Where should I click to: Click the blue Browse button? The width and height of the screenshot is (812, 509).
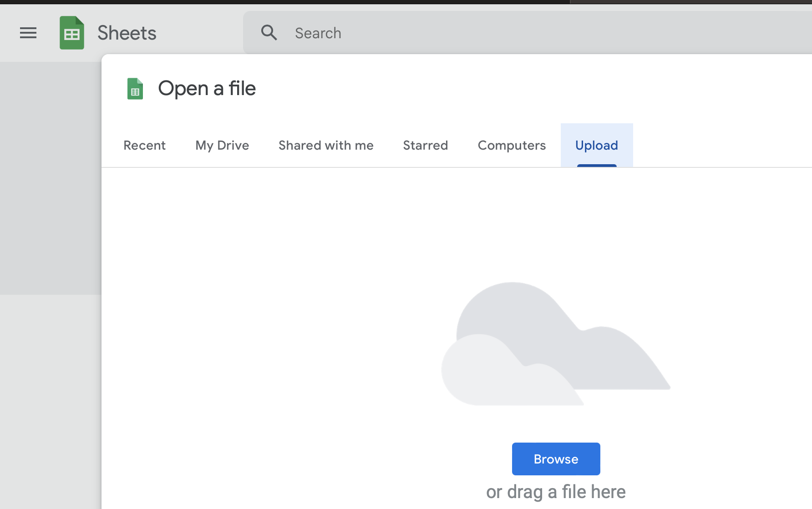556,459
